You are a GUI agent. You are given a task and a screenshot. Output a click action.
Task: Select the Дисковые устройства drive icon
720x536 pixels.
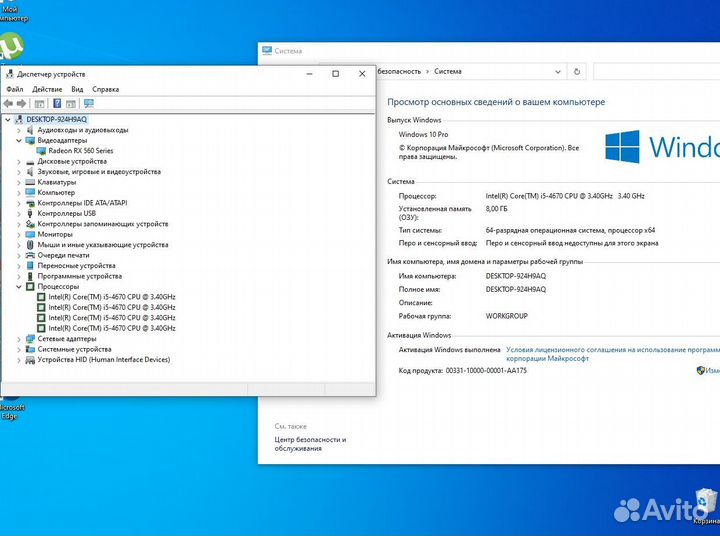(30, 162)
